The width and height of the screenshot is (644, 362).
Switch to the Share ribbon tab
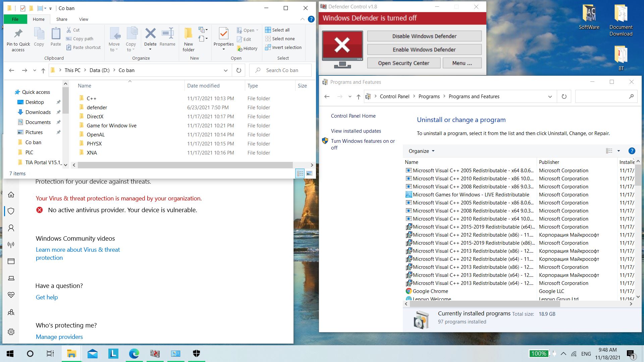61,19
